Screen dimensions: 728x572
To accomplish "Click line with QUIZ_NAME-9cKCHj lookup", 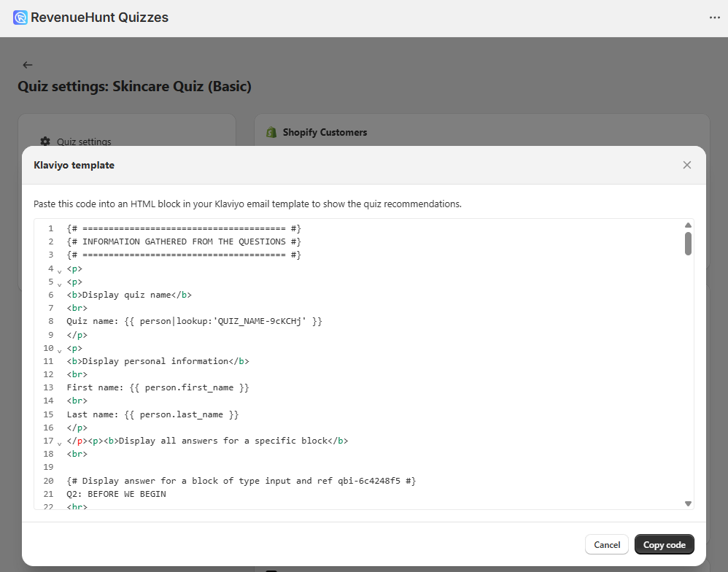I will [x=195, y=321].
